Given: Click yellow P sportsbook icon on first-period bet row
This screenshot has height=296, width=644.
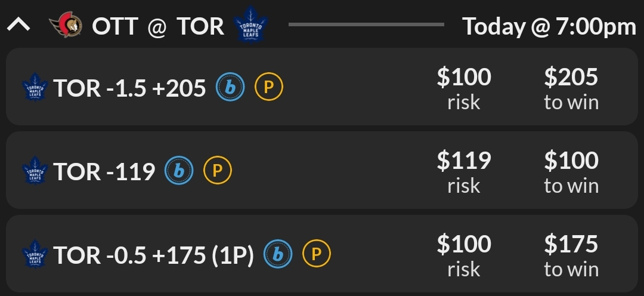Looking at the screenshot, I should (x=317, y=255).
